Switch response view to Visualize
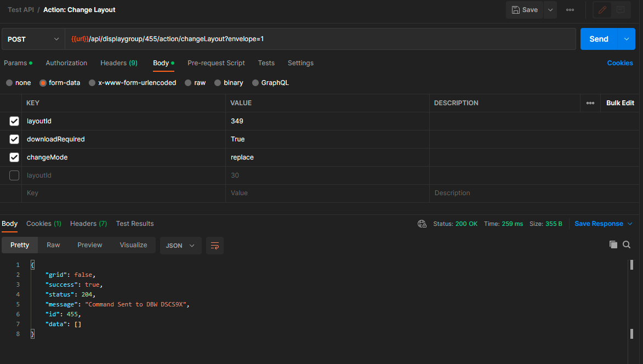The width and height of the screenshot is (643, 364). 133,245
